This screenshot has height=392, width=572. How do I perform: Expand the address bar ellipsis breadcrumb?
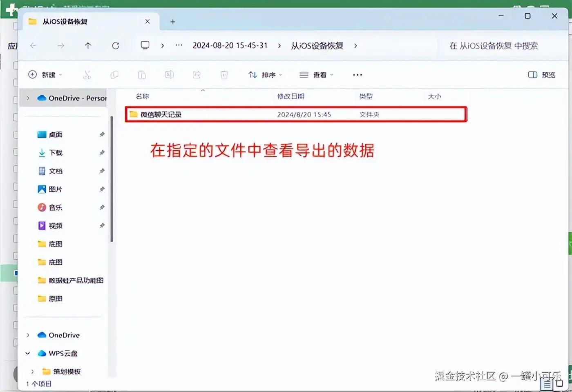click(179, 45)
